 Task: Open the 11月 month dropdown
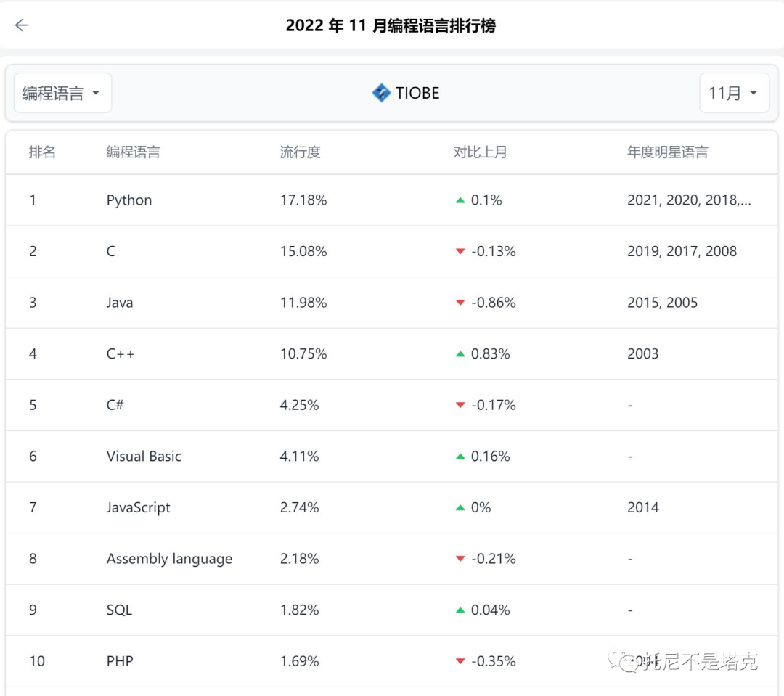tap(733, 93)
